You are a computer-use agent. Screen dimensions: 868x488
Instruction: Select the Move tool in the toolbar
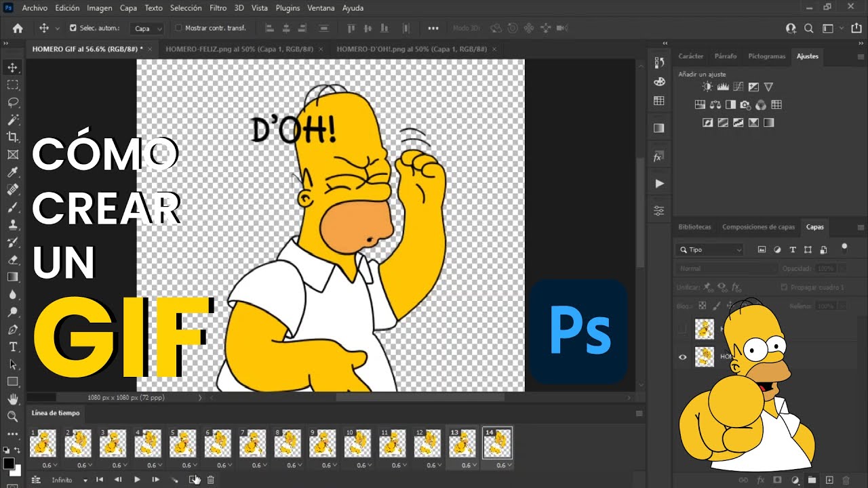click(12, 68)
